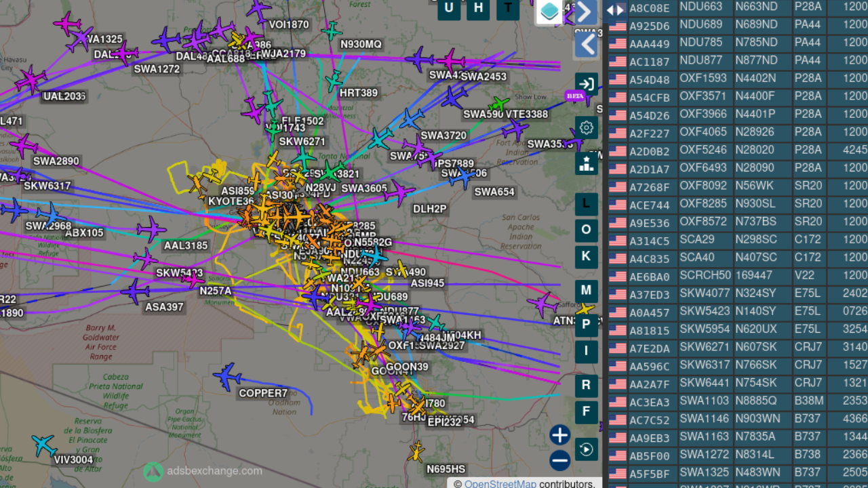Select callsign SCA29 in the table

(697, 239)
